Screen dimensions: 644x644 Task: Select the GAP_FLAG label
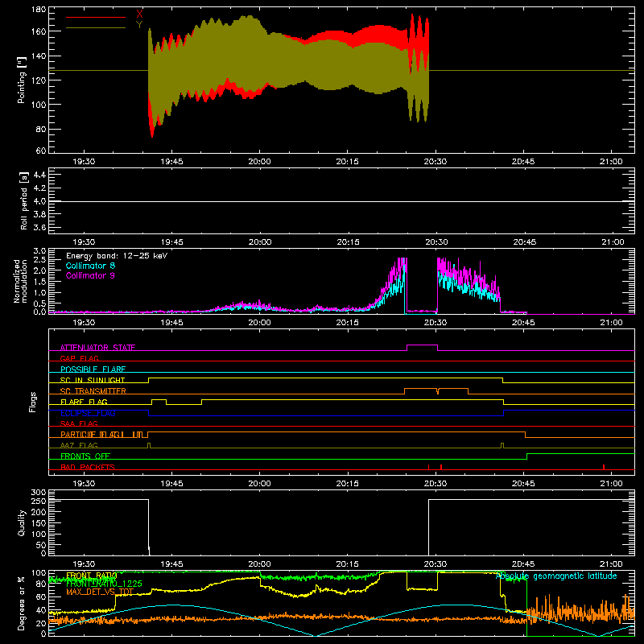click(x=79, y=358)
